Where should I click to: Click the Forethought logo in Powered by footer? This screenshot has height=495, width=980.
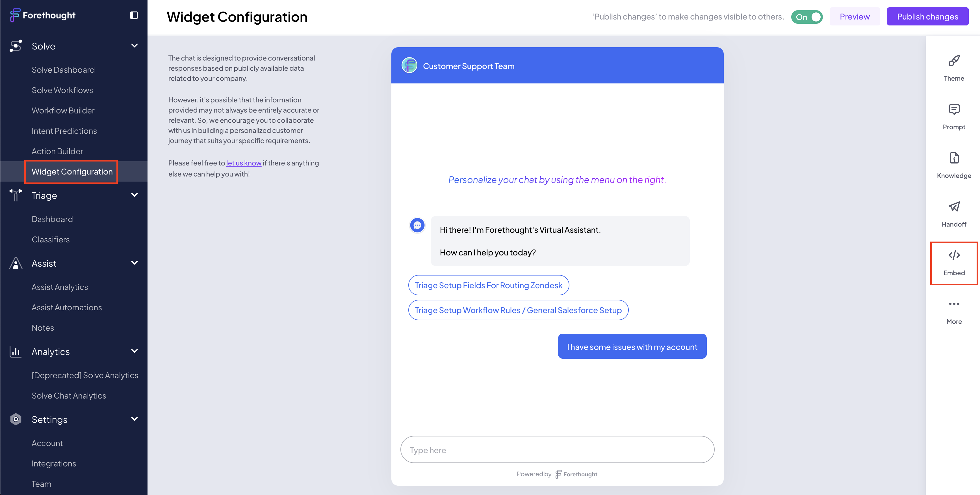[x=576, y=474]
